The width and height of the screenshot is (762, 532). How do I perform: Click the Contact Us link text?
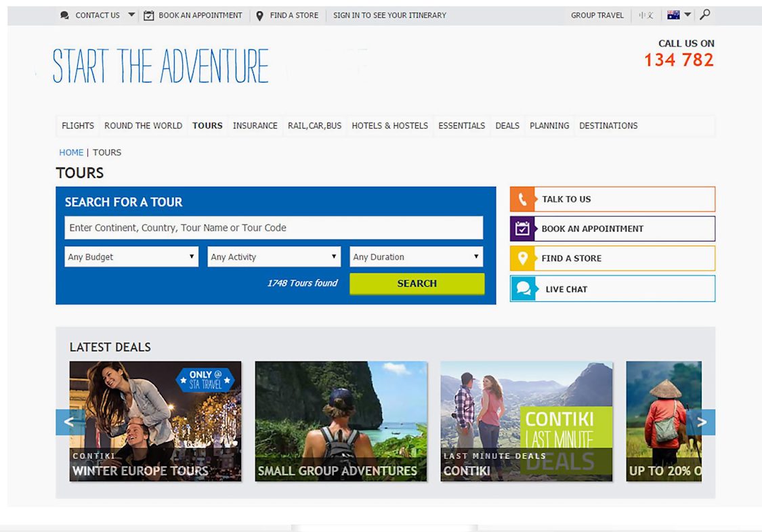pyautogui.click(x=98, y=16)
